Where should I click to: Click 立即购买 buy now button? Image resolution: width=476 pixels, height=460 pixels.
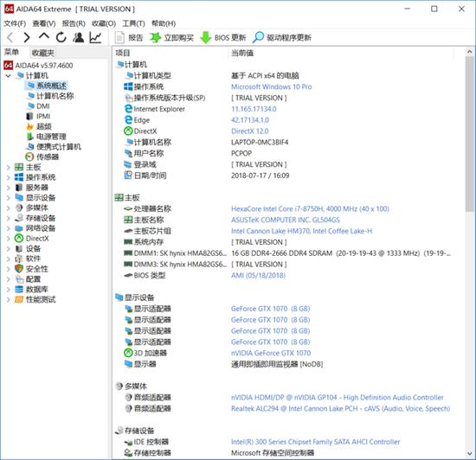172,37
